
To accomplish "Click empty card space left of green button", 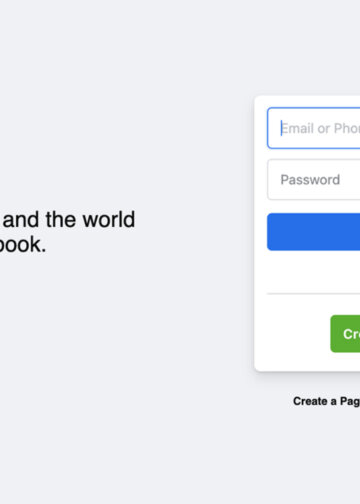I will 294,334.
